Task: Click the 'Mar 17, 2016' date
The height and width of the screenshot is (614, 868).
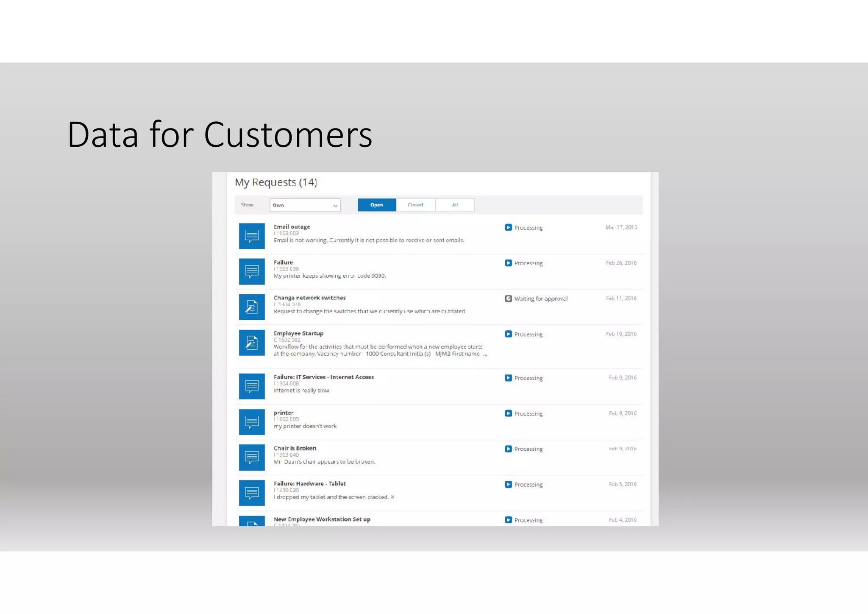Action: [x=621, y=227]
